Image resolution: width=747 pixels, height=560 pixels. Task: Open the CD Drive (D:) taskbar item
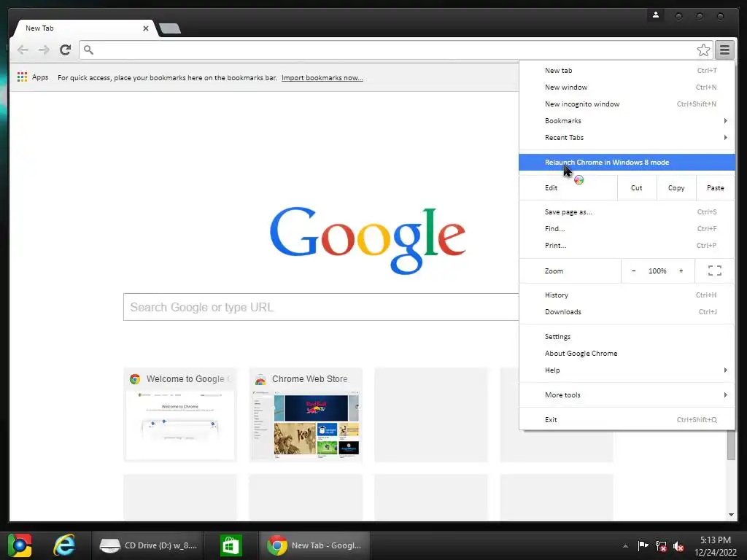tap(148, 545)
